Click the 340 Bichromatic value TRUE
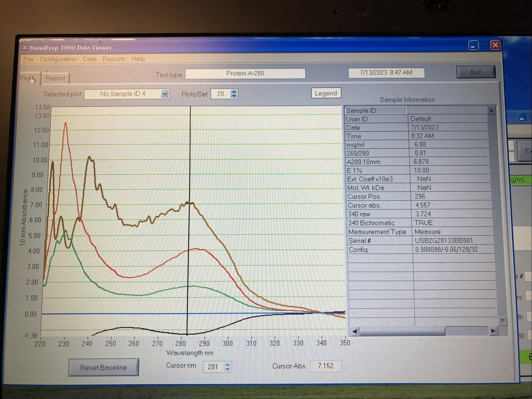532x399 pixels. point(423,223)
